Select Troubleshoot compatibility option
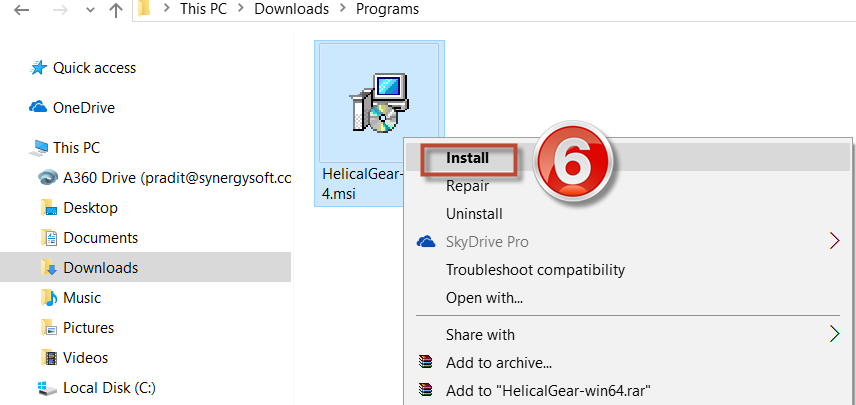856x405 pixels. pyautogui.click(x=535, y=270)
